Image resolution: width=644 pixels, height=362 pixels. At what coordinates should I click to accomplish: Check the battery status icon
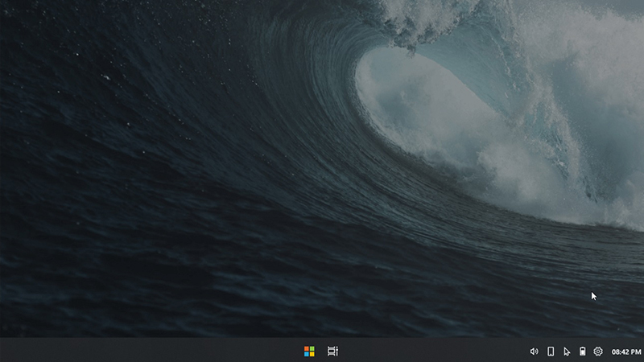[582, 352]
